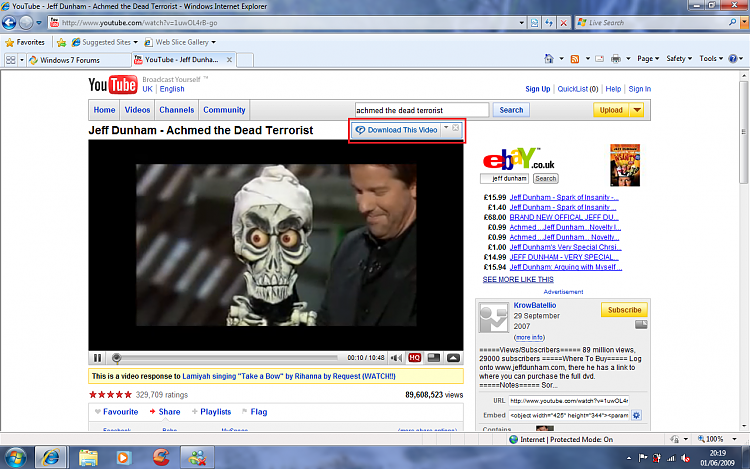
Task: Click the YouTube logo
Action: pos(113,85)
